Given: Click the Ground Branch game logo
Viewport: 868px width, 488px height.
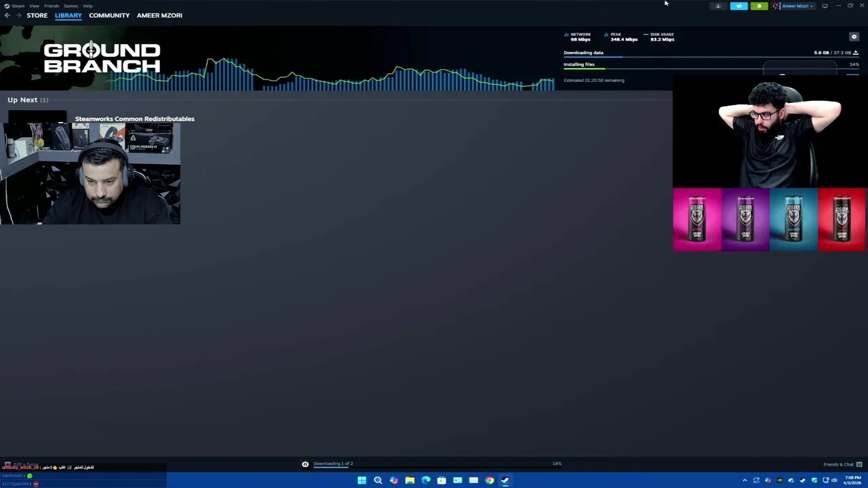Looking at the screenshot, I should click(x=102, y=58).
